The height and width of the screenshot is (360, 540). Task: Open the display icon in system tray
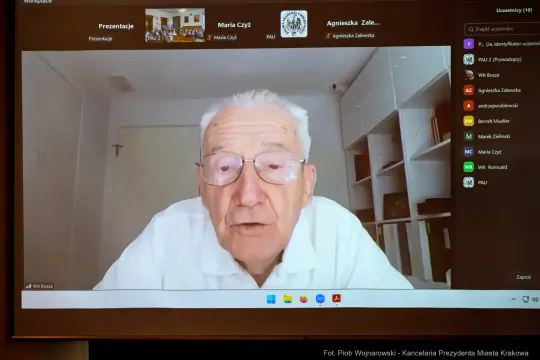[x=526, y=299]
